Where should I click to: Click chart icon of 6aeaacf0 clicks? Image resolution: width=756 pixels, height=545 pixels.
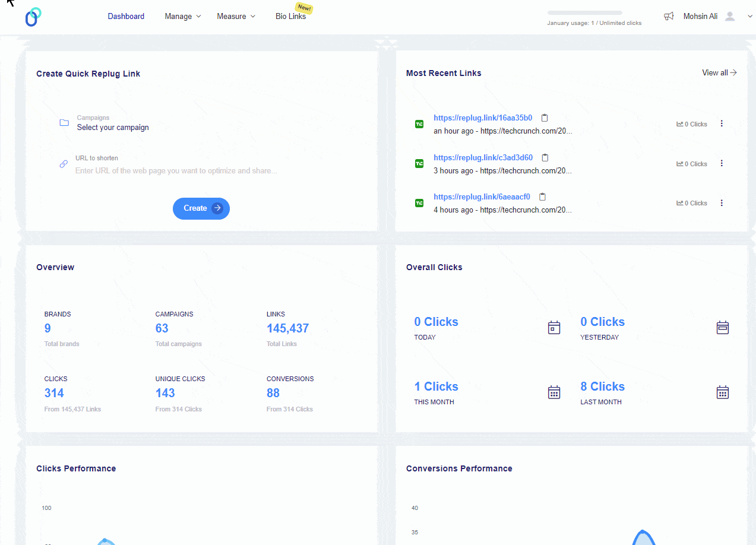(680, 203)
